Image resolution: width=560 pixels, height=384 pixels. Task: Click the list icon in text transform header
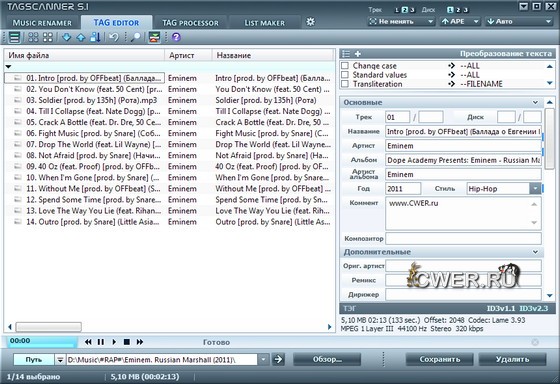point(346,54)
